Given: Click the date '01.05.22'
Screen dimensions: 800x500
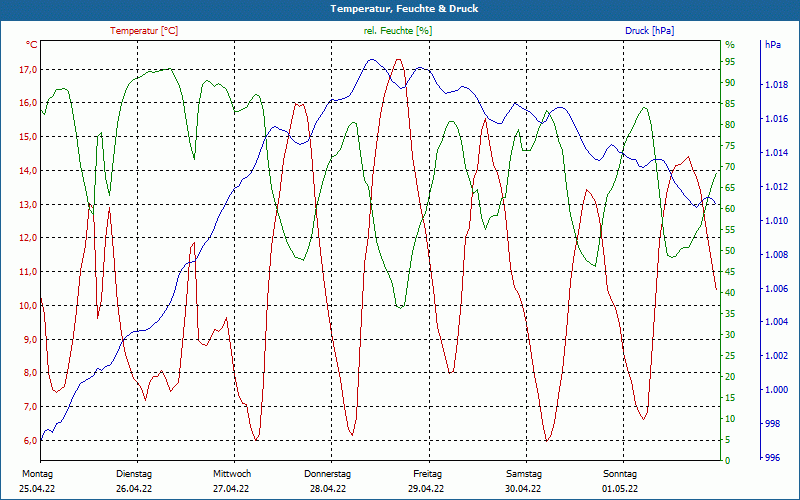Looking at the screenshot, I should coord(620,489).
